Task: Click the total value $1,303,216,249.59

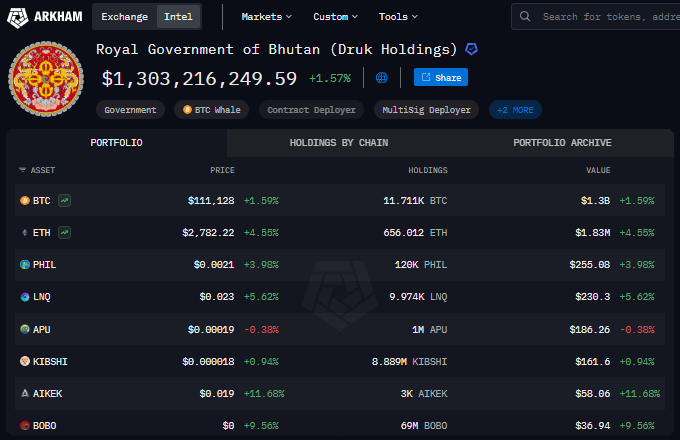Action: (x=199, y=78)
